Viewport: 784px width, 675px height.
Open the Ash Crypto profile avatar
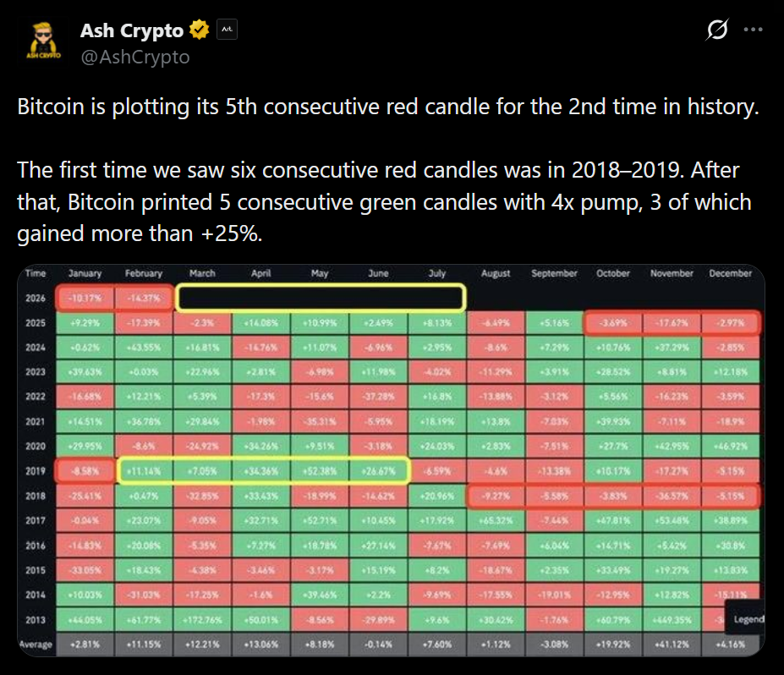tap(41, 42)
